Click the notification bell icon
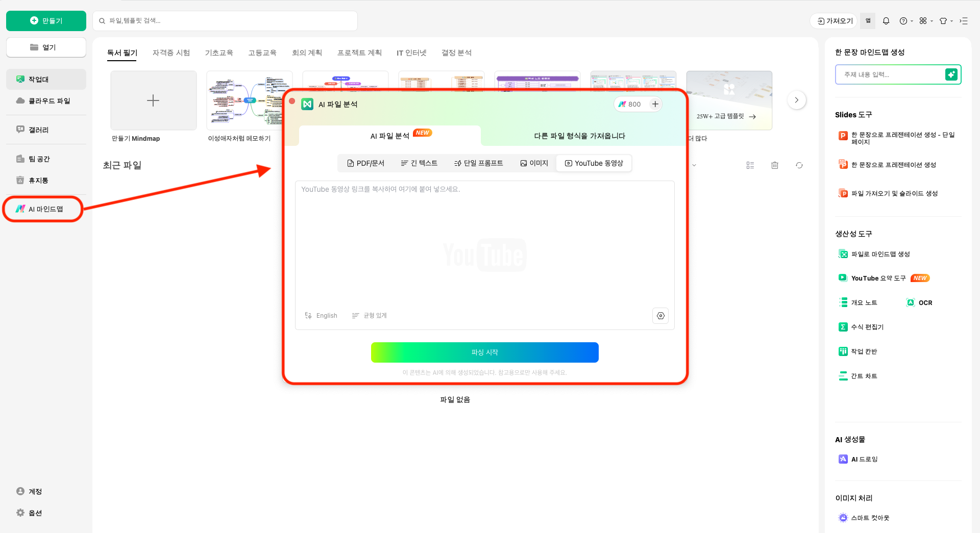Screen dimensions: 980x533 pyautogui.click(x=886, y=20)
